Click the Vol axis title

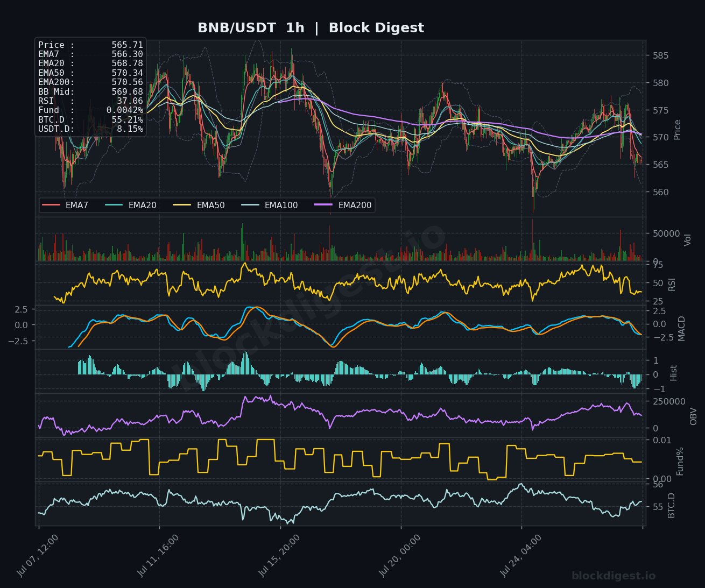pos(688,239)
